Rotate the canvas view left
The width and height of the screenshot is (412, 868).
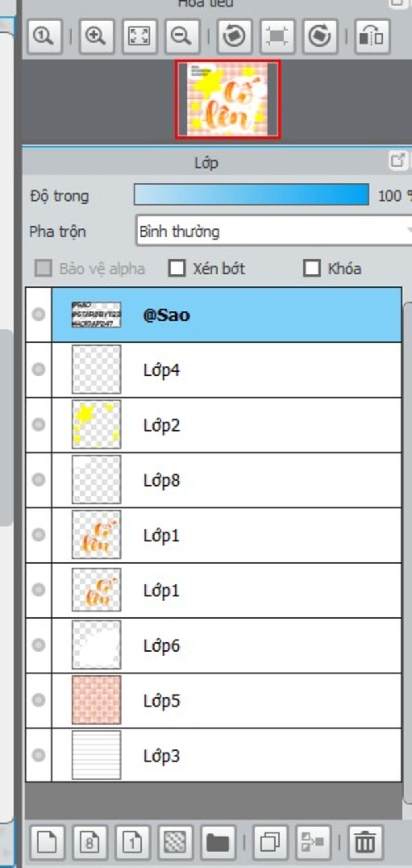(234, 37)
